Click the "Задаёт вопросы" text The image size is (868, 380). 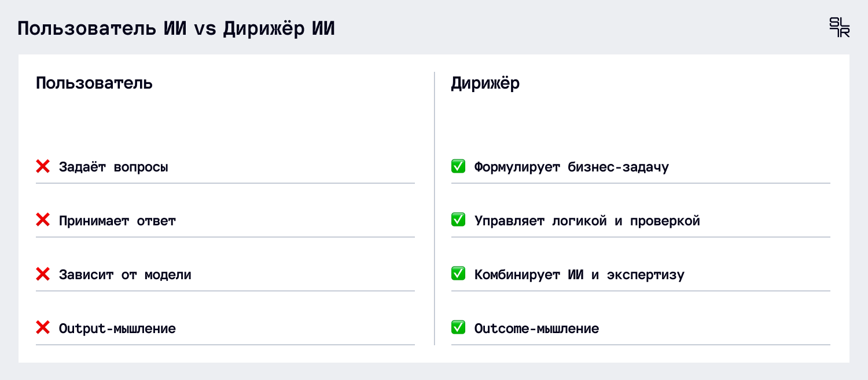click(113, 167)
